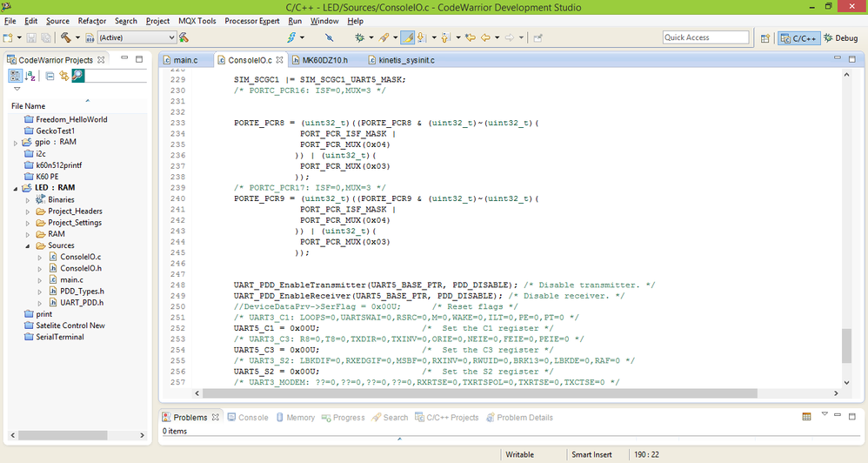Open the Problem Details tab
Viewport: 868px width, 463px height.
(x=519, y=417)
